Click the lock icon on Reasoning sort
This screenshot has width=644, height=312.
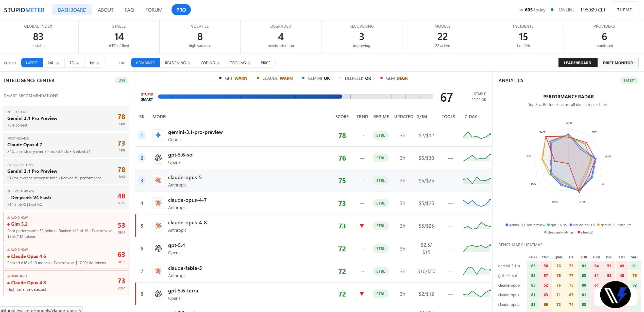point(189,63)
